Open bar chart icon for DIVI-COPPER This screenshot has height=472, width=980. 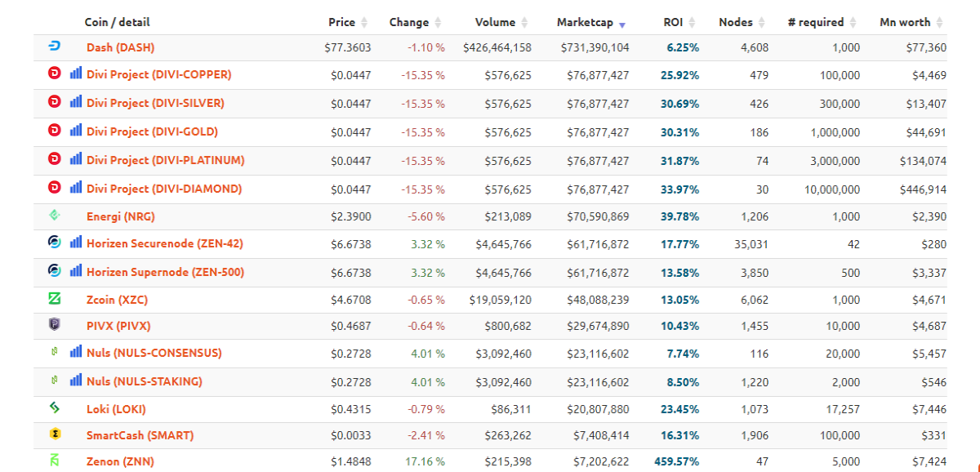tap(76, 73)
